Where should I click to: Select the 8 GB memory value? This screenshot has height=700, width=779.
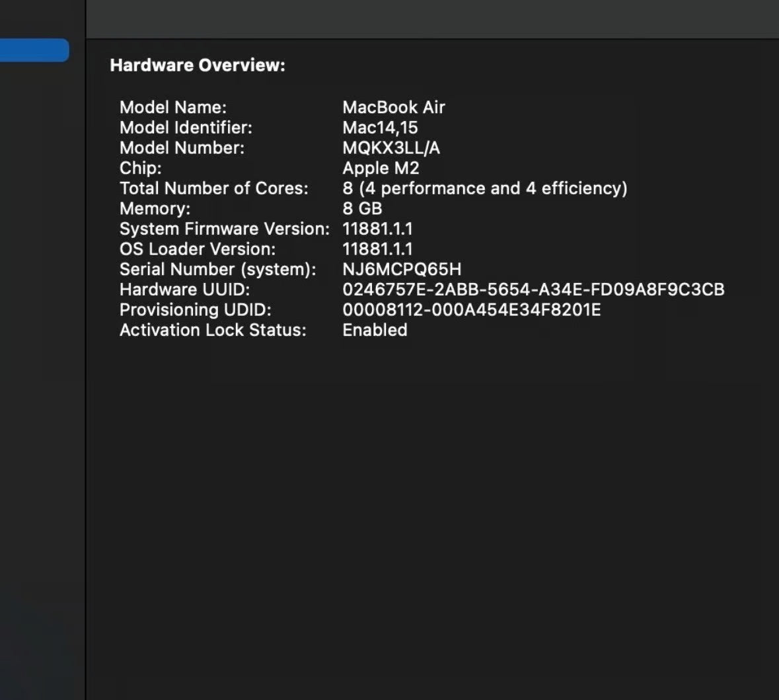(x=362, y=209)
